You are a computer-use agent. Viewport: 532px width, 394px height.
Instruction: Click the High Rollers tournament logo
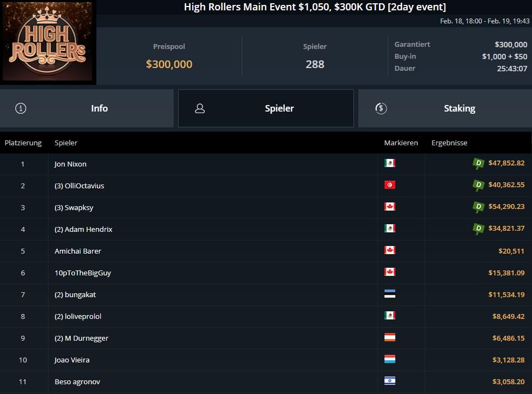[x=47, y=41]
